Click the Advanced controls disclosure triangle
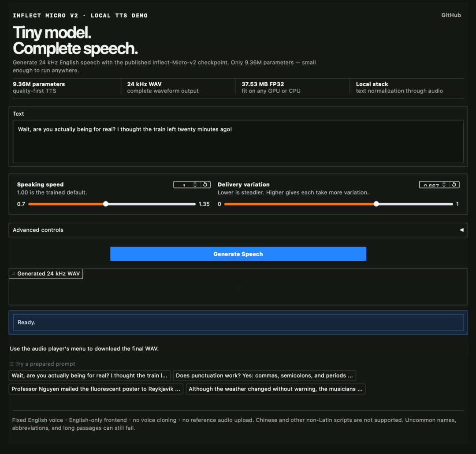Viewport: 476px width, 454px height. [461, 230]
